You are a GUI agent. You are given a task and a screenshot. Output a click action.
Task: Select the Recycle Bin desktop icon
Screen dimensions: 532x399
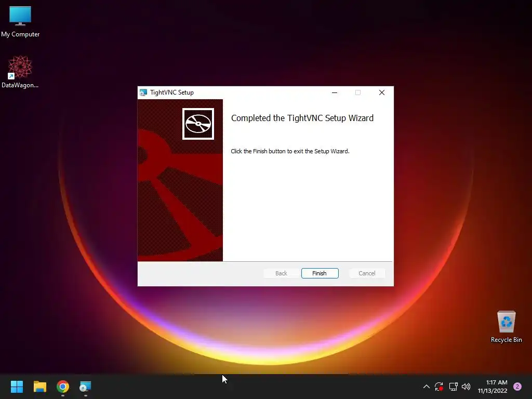tap(506, 327)
